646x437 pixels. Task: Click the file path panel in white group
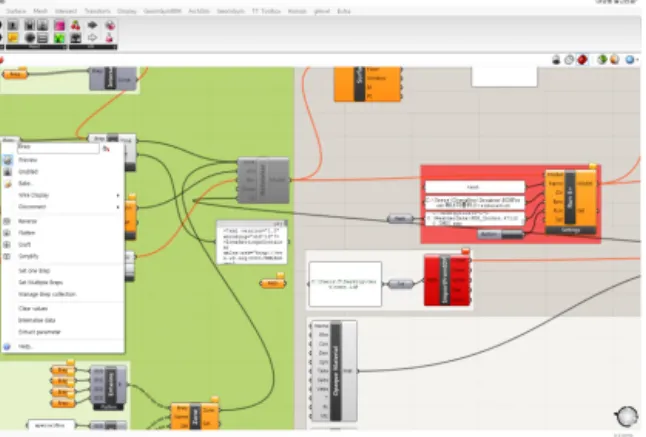[345, 284]
